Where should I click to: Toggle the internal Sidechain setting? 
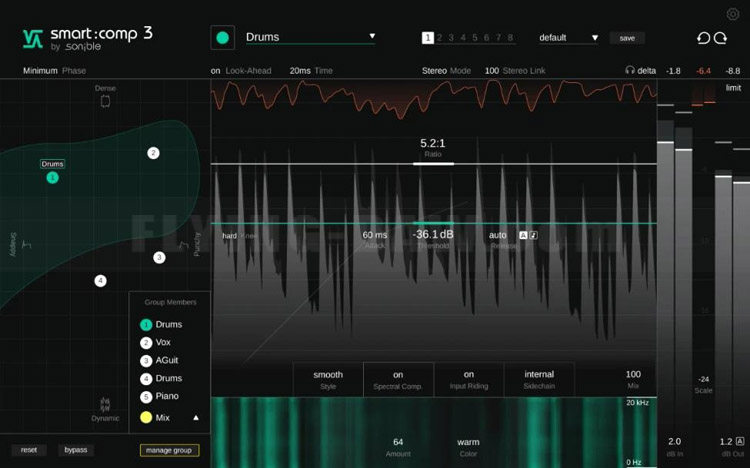pos(539,379)
